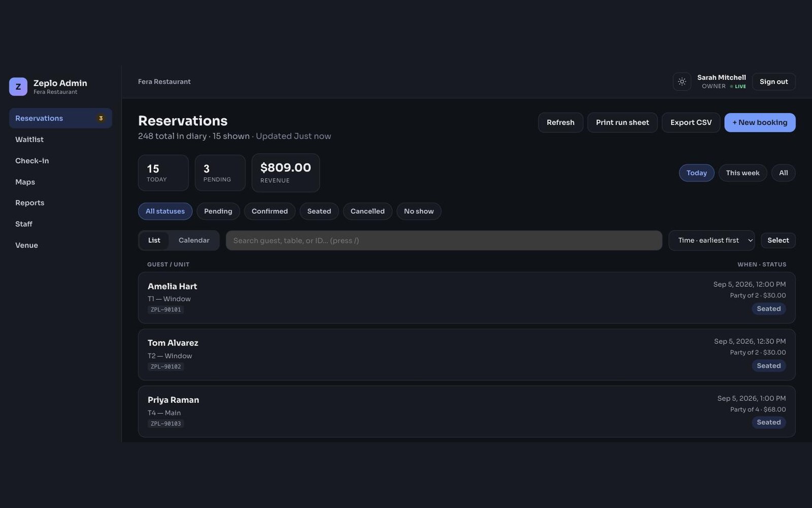812x508 pixels.
Task: Click the $809.00 Revenue stat card
Action: click(x=286, y=173)
